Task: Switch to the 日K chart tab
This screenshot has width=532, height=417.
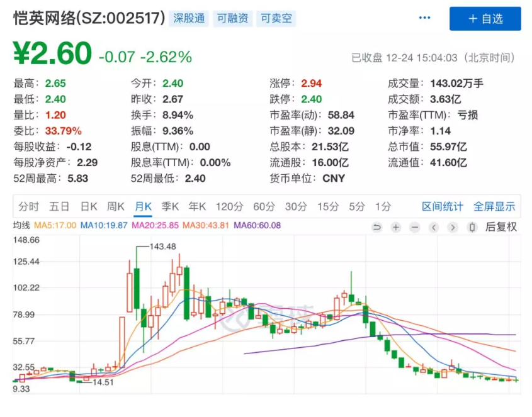Action: tap(89, 206)
